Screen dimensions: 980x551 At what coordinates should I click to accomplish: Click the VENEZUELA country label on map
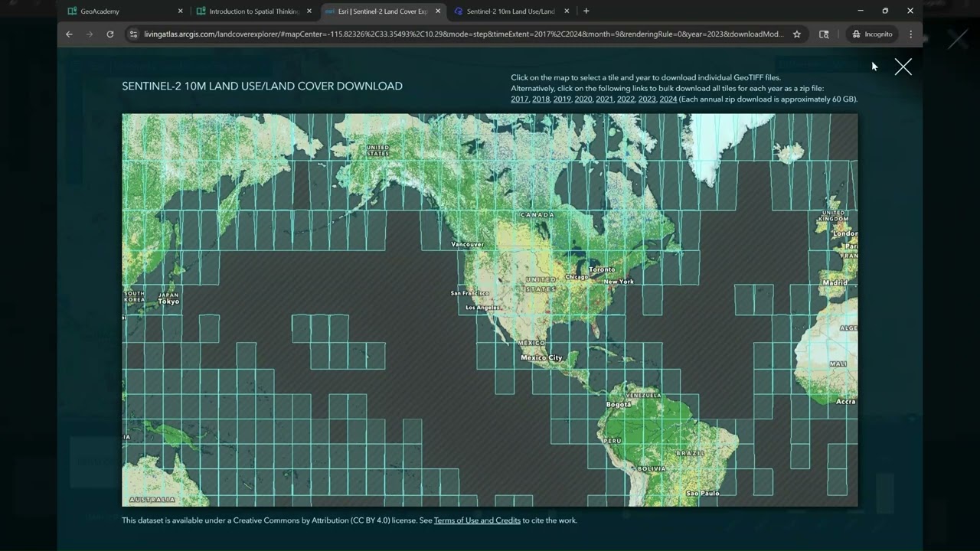pos(643,396)
